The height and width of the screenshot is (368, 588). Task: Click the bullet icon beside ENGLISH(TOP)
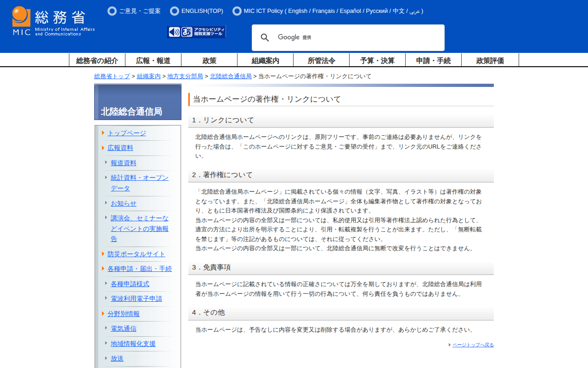[175, 11]
